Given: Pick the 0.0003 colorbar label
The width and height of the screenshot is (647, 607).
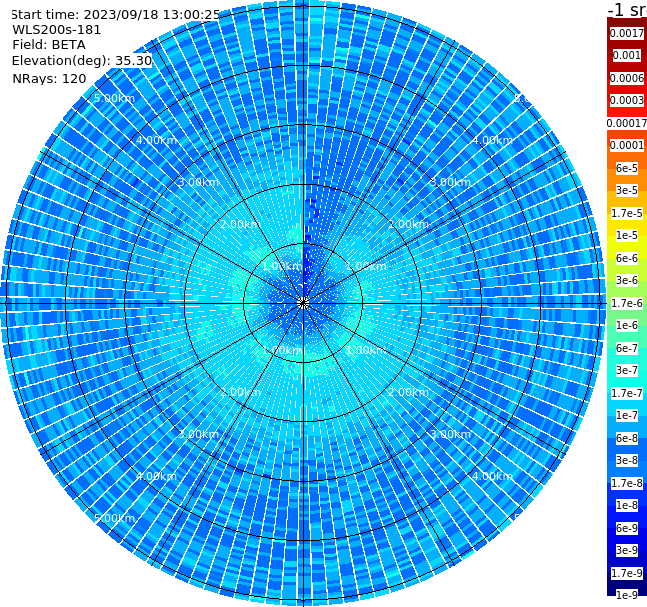Looking at the screenshot, I should [627, 100].
